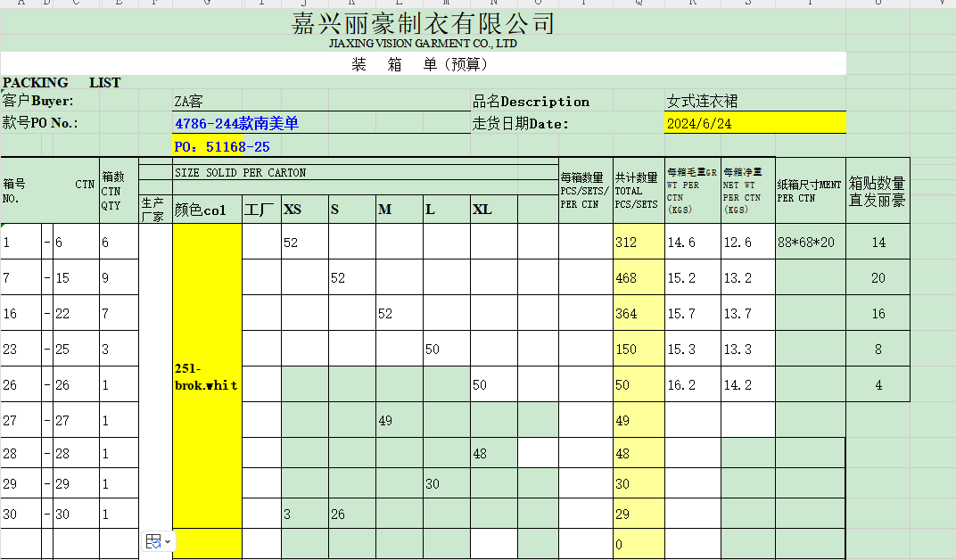Image resolution: width=956 pixels, height=560 pixels.
Task: Click the M size cell containing 49
Action: tap(399, 420)
